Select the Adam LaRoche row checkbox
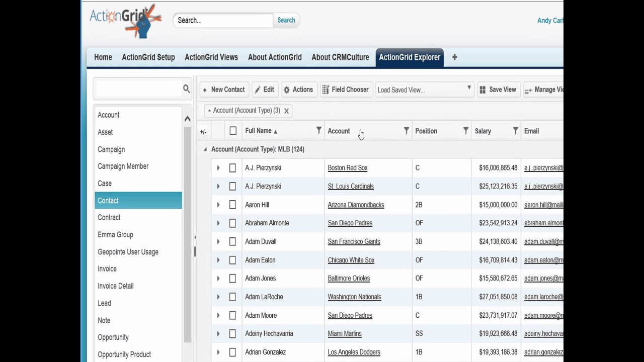The image size is (644, 362). pos(232,297)
